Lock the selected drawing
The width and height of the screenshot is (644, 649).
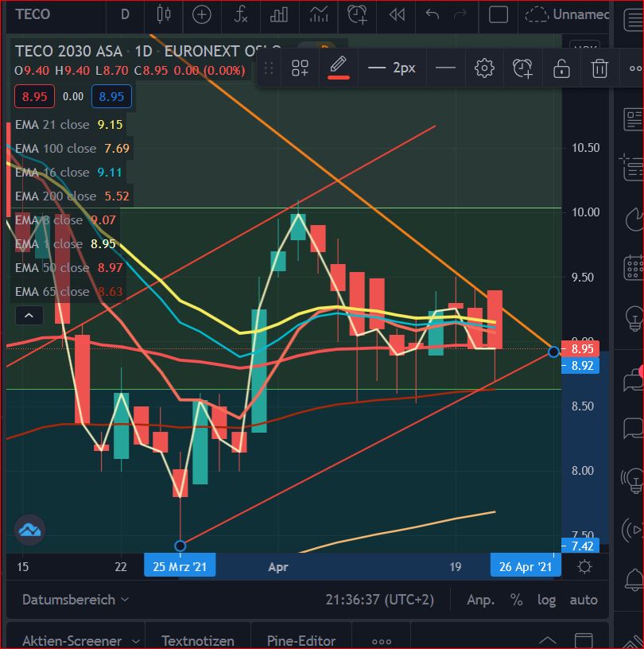pyautogui.click(x=561, y=68)
